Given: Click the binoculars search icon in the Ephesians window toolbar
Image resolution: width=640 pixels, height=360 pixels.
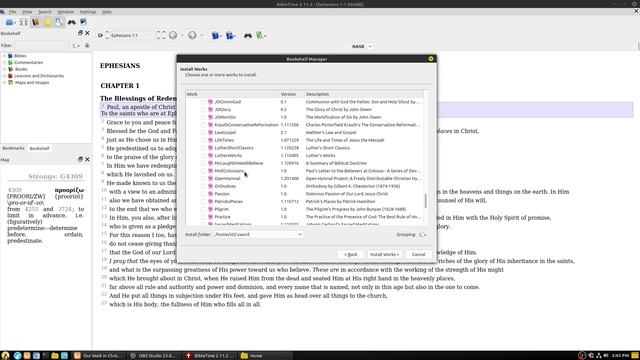Looking at the screenshot, I should (248, 36).
